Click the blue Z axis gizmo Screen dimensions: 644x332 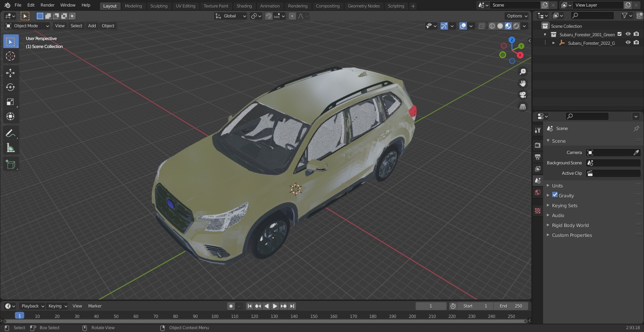(512, 40)
